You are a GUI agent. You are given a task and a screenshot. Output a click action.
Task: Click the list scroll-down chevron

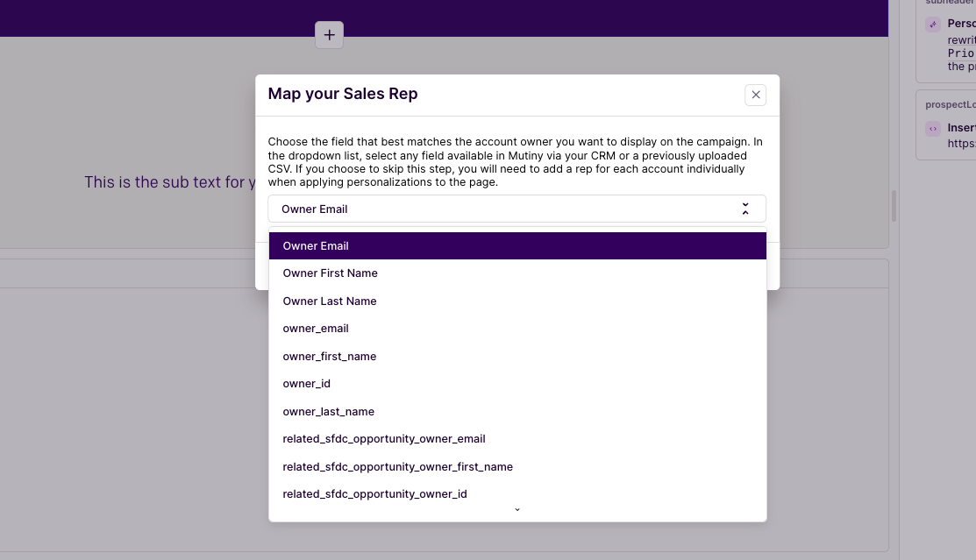tap(517, 509)
